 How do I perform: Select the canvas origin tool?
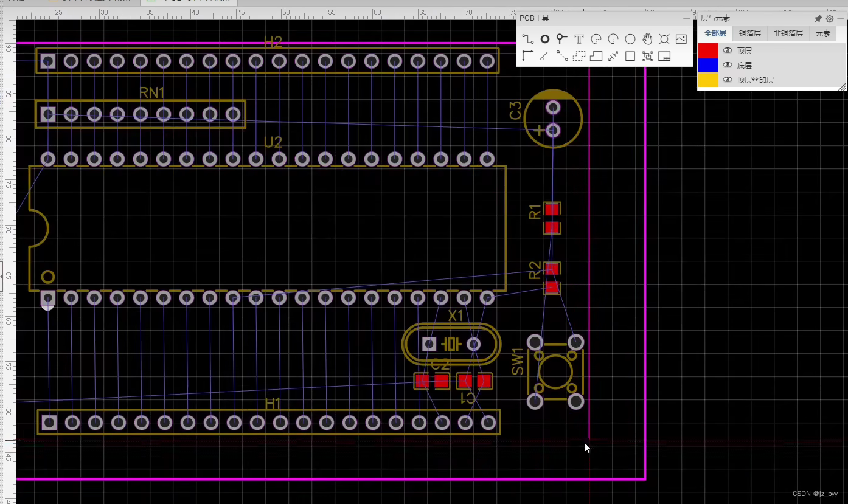(x=528, y=56)
